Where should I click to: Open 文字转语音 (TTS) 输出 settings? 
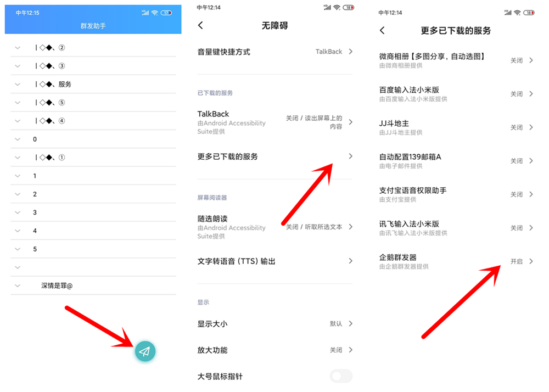pyautogui.click(x=274, y=261)
